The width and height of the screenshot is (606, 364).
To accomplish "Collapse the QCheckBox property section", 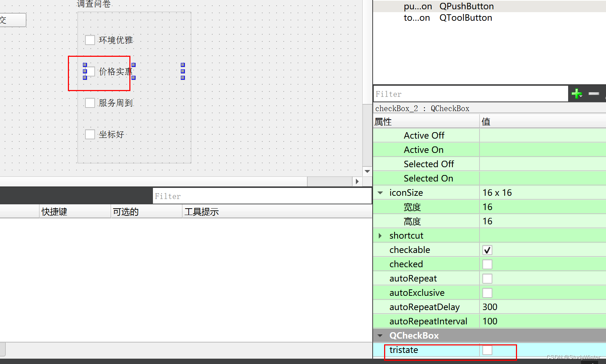I will (380, 336).
